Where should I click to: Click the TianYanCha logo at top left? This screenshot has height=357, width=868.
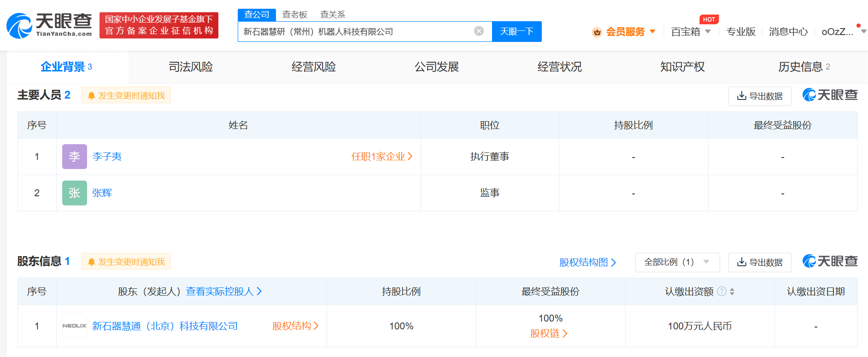tap(49, 25)
